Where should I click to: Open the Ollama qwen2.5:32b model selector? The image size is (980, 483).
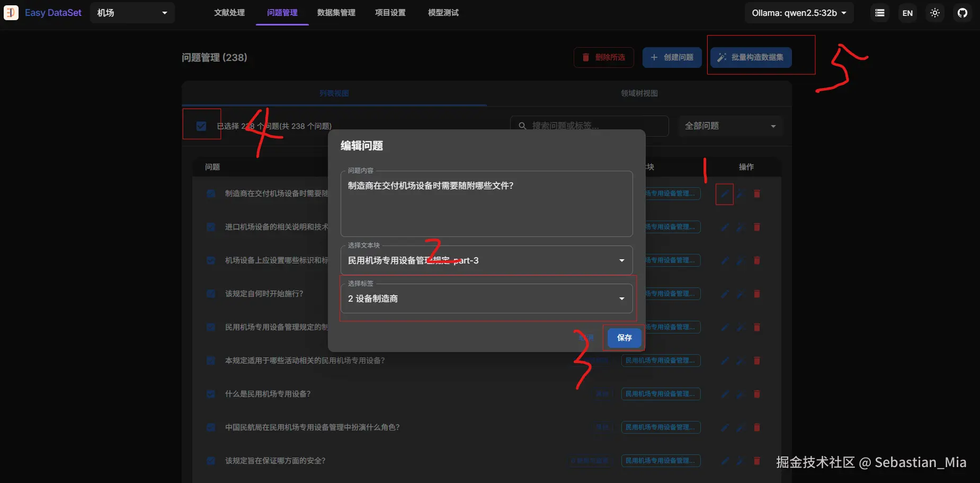(x=798, y=13)
